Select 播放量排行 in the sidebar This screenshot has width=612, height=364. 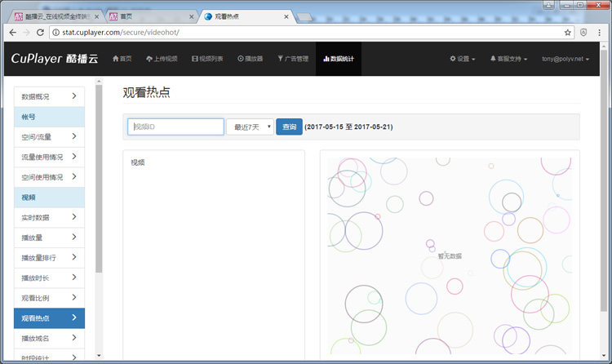point(49,257)
